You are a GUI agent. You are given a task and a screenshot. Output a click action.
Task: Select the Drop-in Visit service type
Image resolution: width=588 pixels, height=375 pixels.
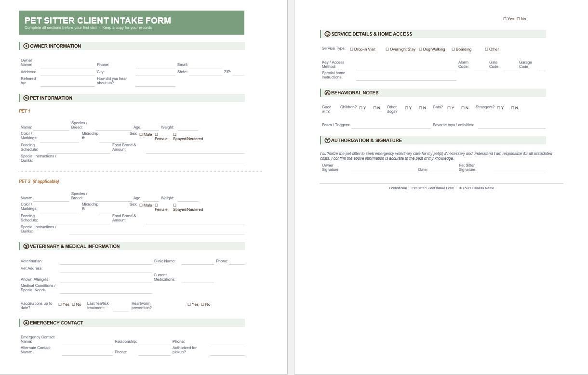(352, 49)
